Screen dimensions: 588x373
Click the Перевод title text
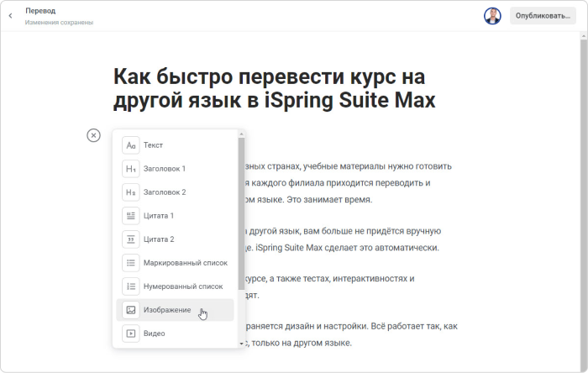click(40, 11)
